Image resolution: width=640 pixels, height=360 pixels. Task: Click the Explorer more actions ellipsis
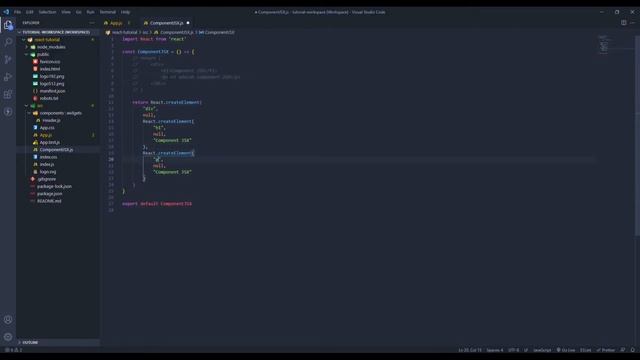[92, 23]
